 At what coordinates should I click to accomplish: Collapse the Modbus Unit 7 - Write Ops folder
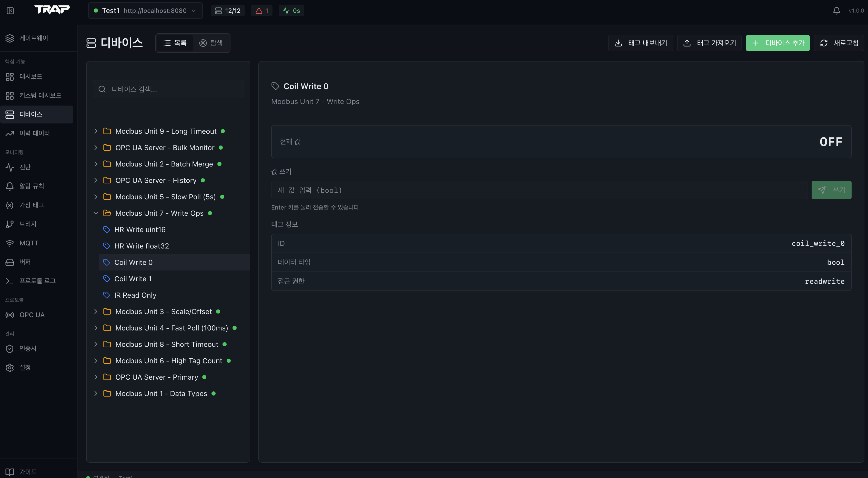96,213
